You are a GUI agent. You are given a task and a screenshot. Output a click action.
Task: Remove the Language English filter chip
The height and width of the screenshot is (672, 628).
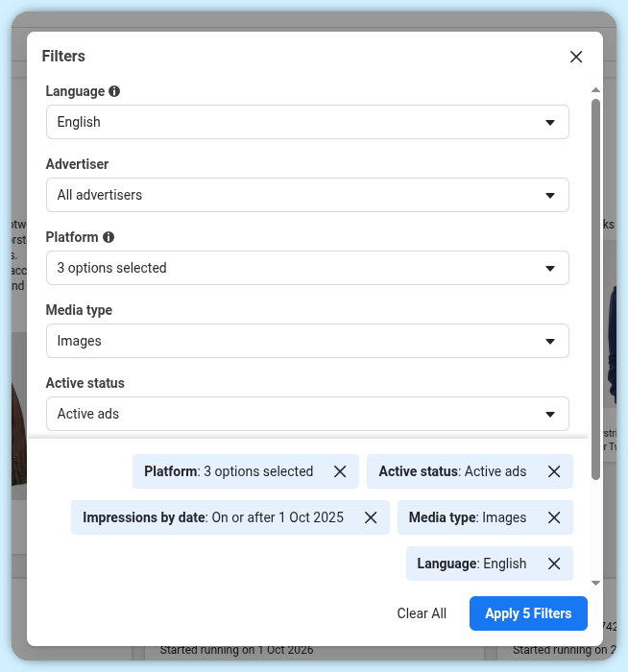pyautogui.click(x=554, y=564)
